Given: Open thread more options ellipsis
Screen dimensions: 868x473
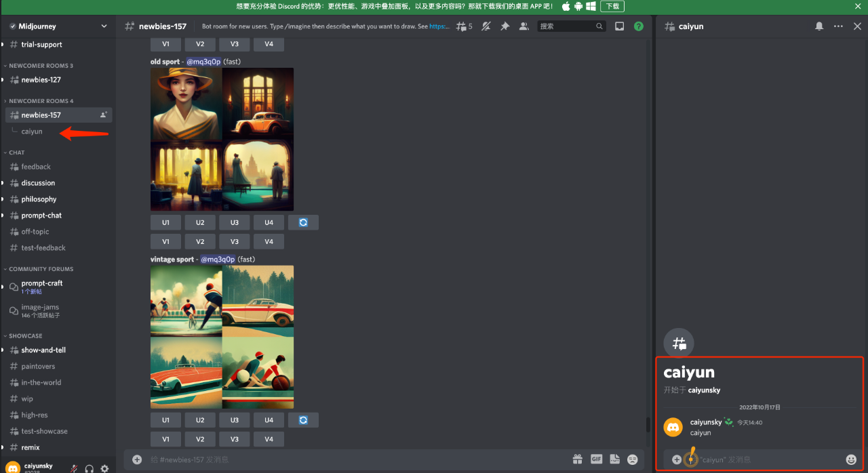Looking at the screenshot, I should (838, 26).
